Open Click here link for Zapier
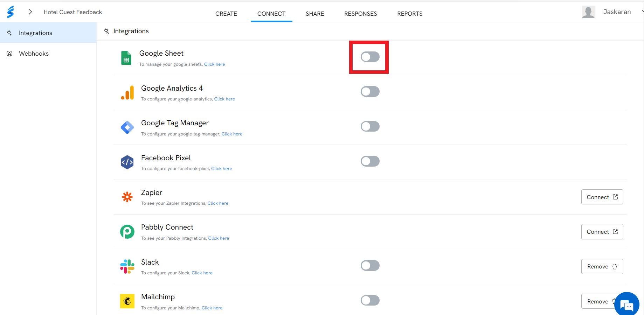The image size is (644, 315). [x=218, y=203]
